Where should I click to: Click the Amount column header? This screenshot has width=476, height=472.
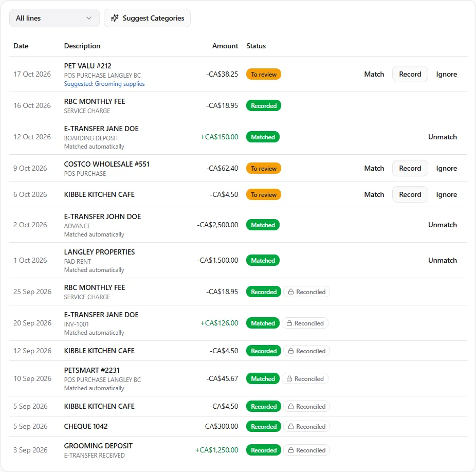(225, 46)
